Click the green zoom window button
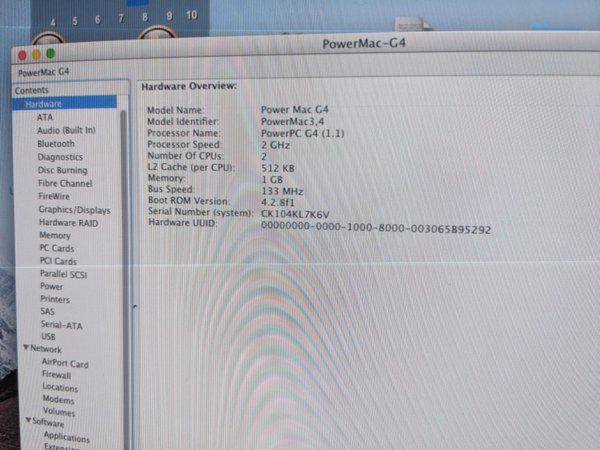 click(50, 53)
